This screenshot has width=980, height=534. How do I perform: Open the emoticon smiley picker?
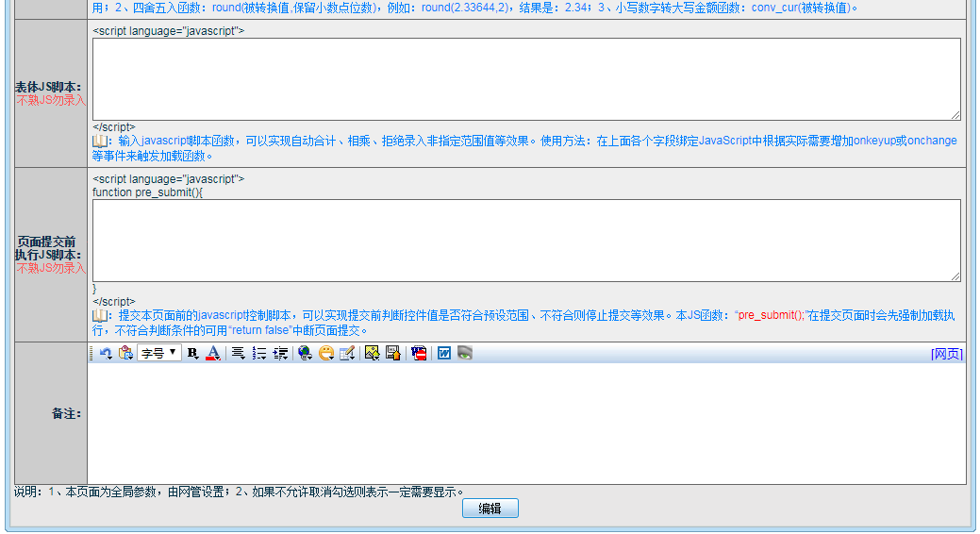326,353
